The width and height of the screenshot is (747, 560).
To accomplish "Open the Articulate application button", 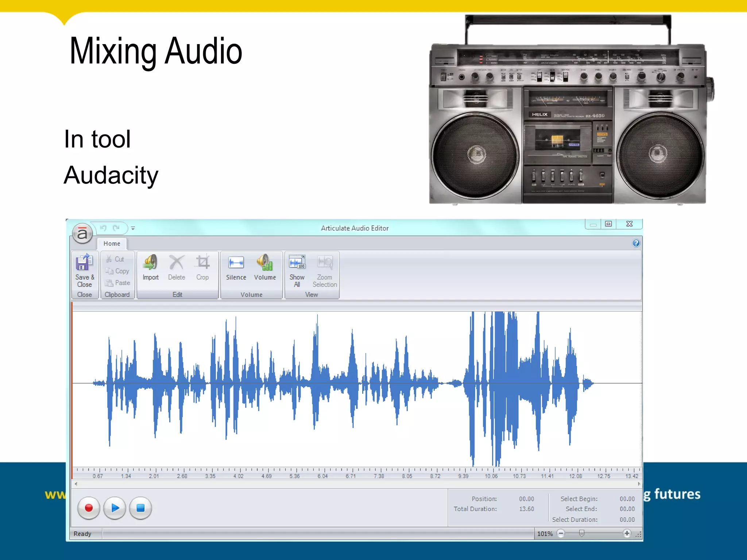I will (82, 234).
